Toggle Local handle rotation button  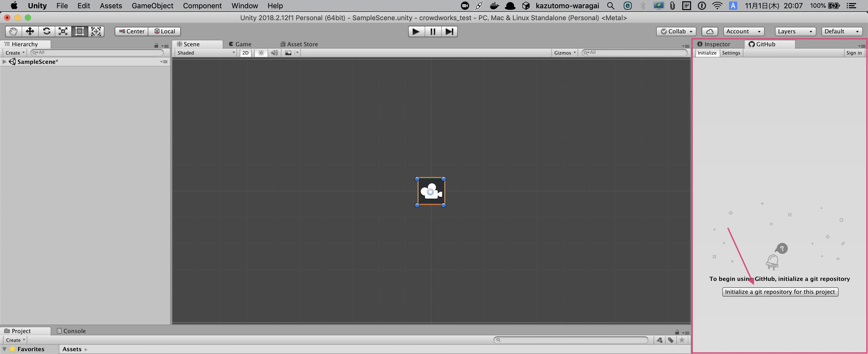click(165, 31)
